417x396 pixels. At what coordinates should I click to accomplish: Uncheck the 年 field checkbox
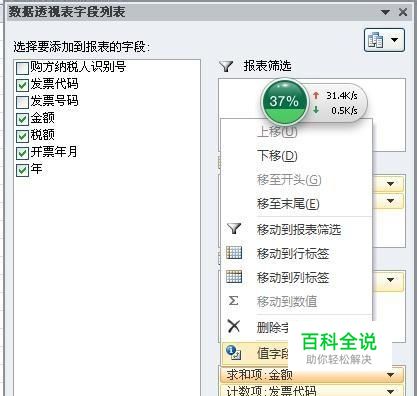(x=22, y=170)
